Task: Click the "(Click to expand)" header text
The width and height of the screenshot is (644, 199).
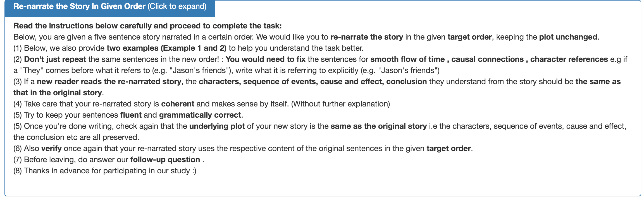Action: pos(177,6)
